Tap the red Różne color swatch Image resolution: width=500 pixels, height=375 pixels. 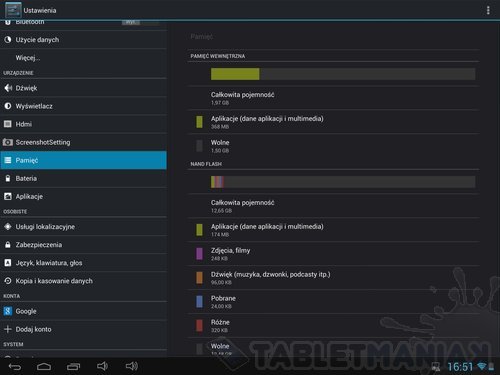point(199,326)
